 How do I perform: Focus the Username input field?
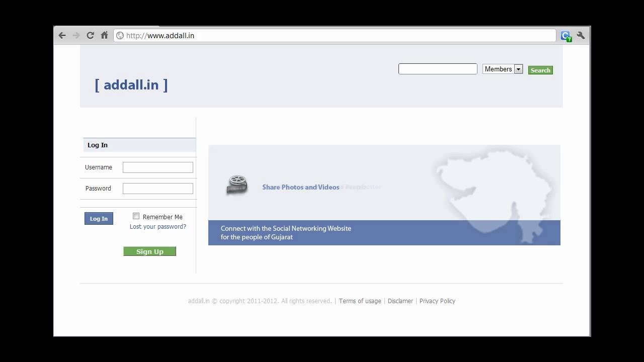[x=158, y=167]
